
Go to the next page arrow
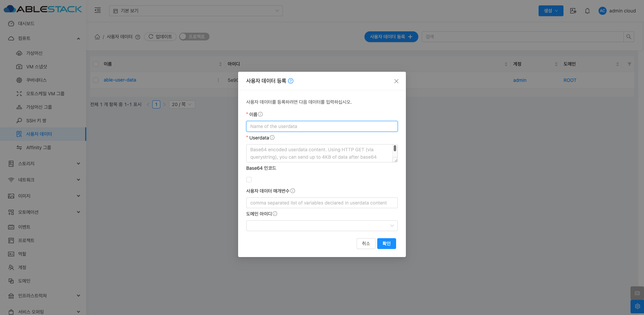coord(164,104)
